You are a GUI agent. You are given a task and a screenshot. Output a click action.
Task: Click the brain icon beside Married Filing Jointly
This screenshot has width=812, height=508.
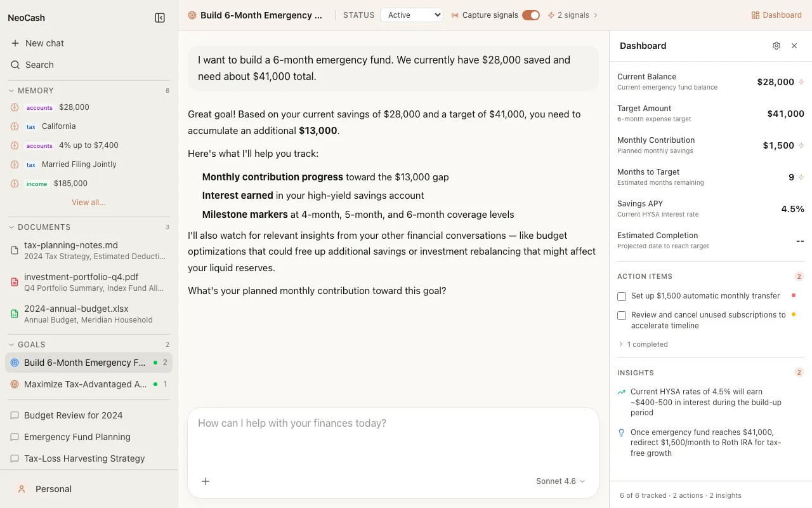click(x=15, y=164)
